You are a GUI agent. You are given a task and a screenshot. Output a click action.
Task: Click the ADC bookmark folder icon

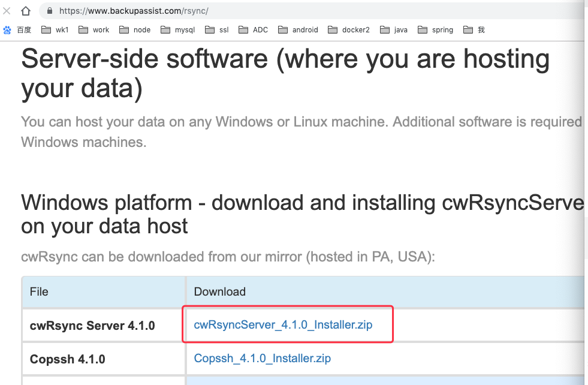(243, 29)
